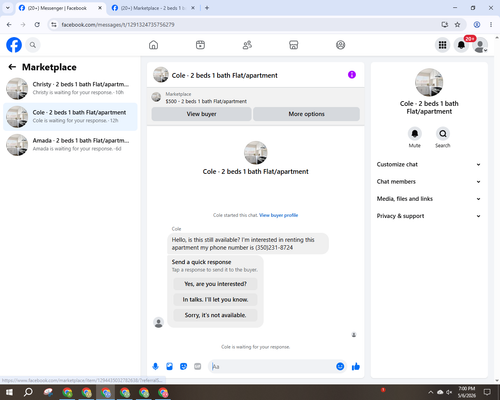Open Facebook home via logo

pyautogui.click(x=14, y=45)
